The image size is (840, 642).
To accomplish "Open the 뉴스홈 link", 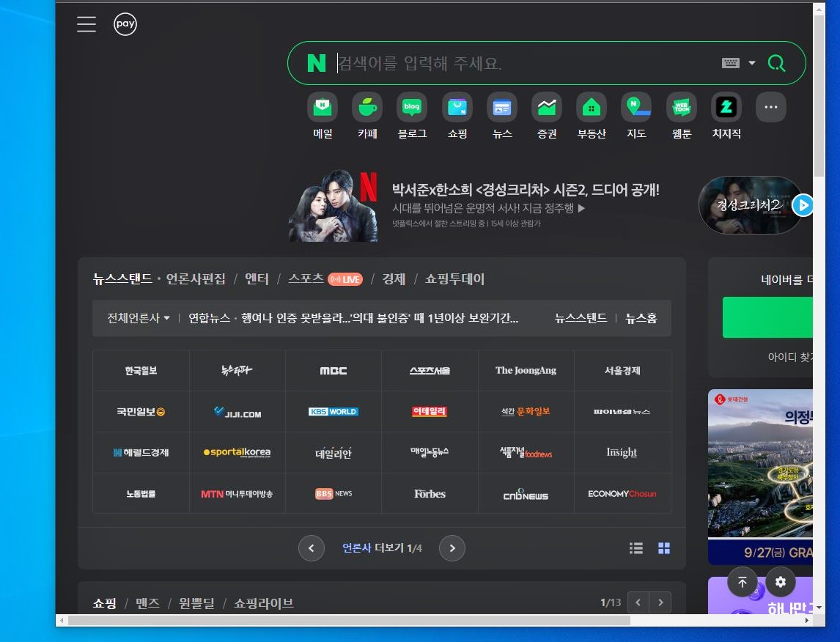I will pyautogui.click(x=641, y=318).
